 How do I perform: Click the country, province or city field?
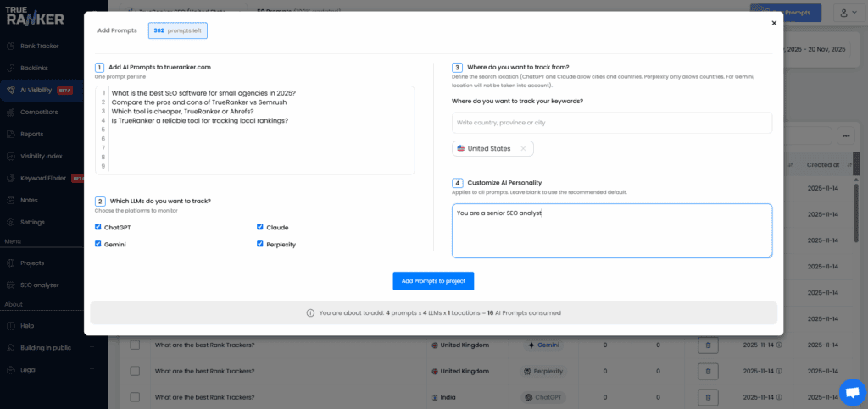tap(611, 123)
